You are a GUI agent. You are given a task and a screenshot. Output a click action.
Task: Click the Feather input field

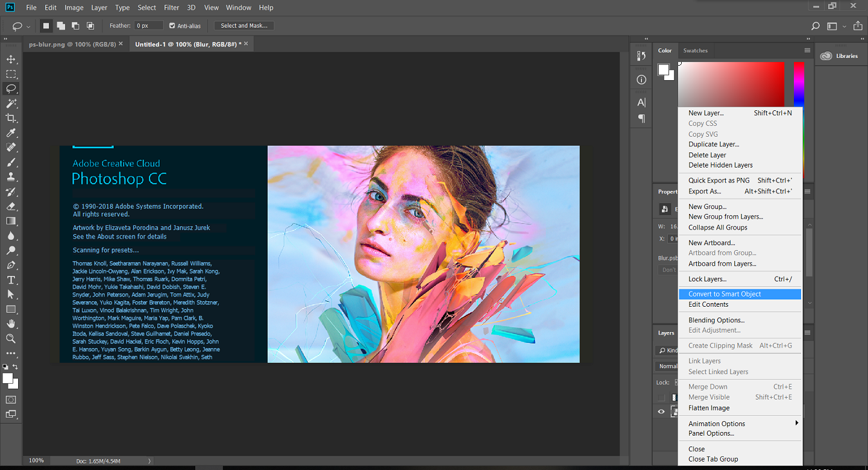tap(149, 26)
